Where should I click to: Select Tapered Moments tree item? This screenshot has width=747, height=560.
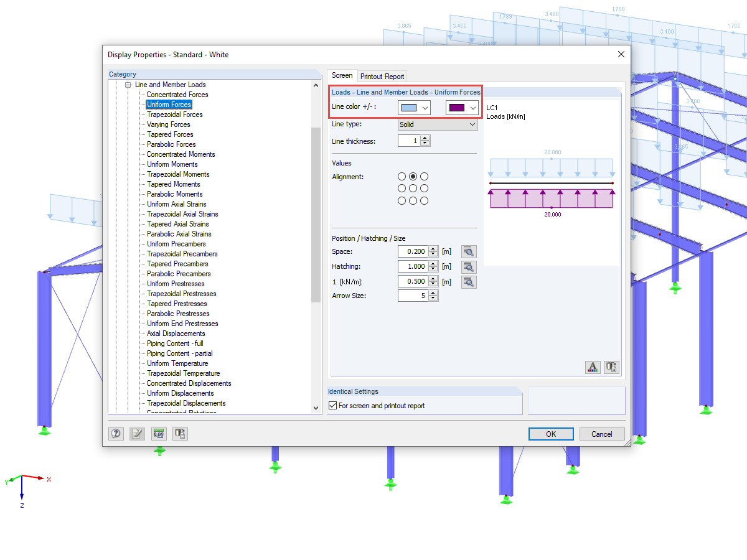pyautogui.click(x=173, y=184)
